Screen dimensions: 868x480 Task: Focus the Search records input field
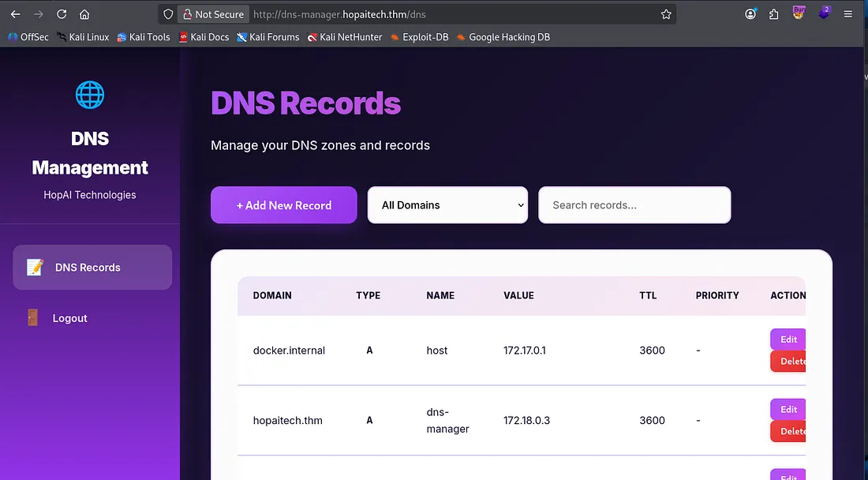pyautogui.click(x=634, y=205)
